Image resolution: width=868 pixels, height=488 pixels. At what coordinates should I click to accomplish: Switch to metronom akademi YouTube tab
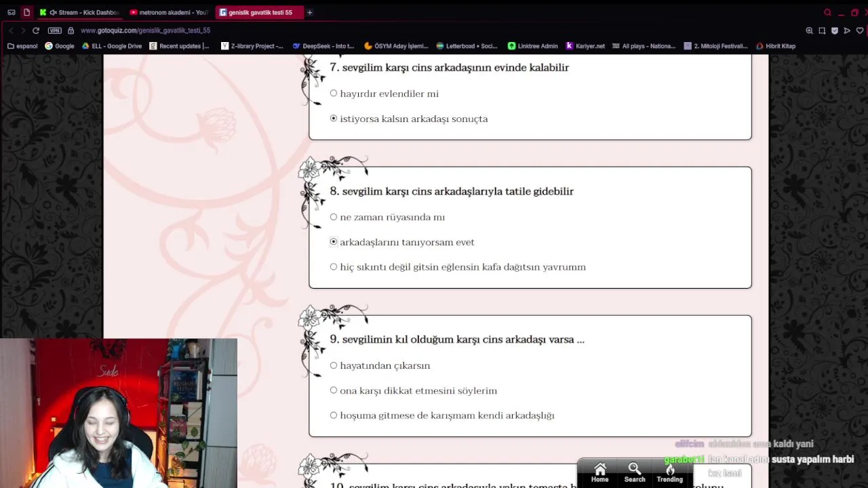point(169,12)
